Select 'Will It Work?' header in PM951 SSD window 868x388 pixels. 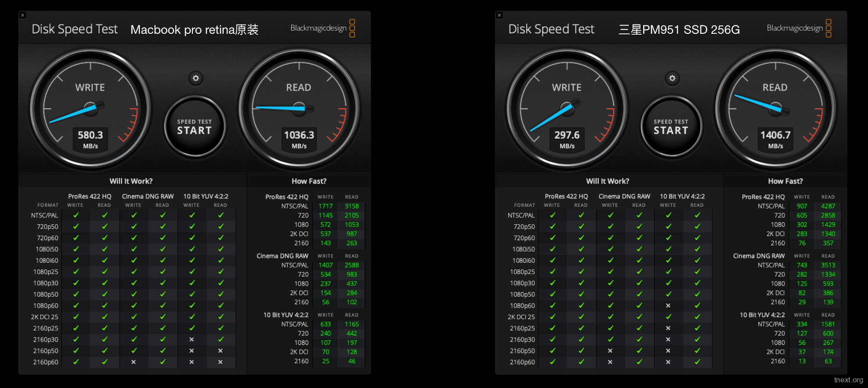tap(608, 181)
